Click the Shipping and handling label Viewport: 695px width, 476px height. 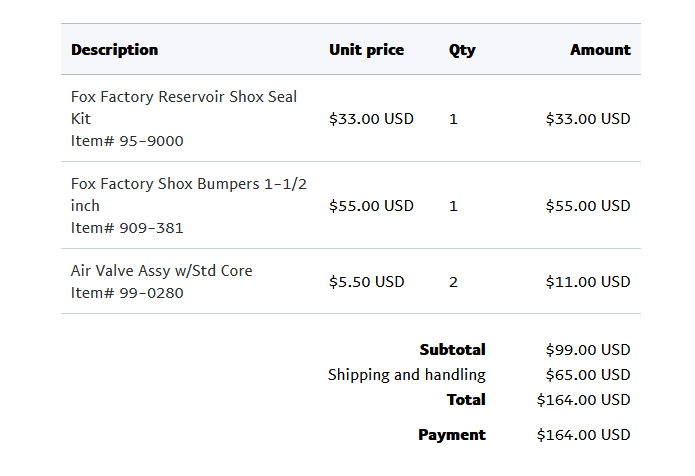tap(406, 375)
